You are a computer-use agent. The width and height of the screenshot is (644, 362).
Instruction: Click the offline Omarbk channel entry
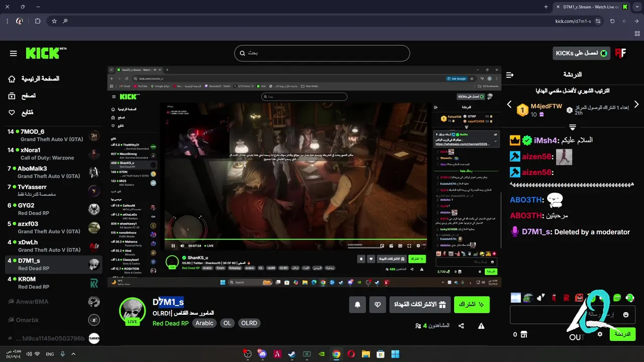53,320
